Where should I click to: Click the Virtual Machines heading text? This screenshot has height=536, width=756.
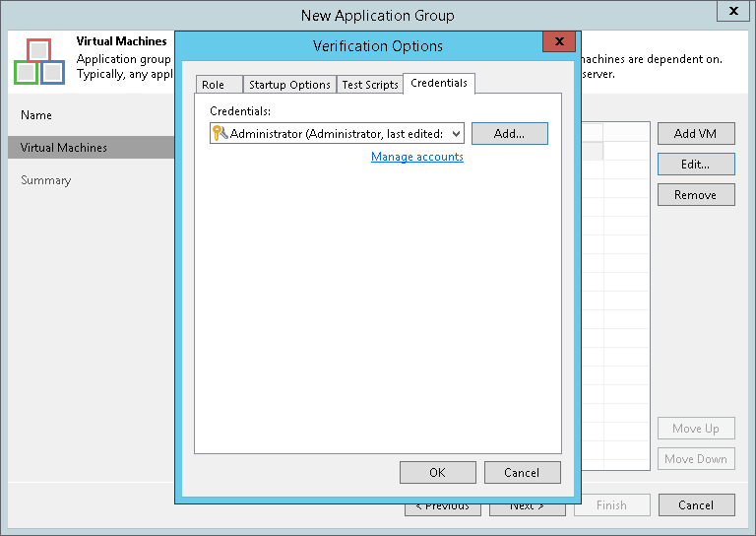coord(121,41)
